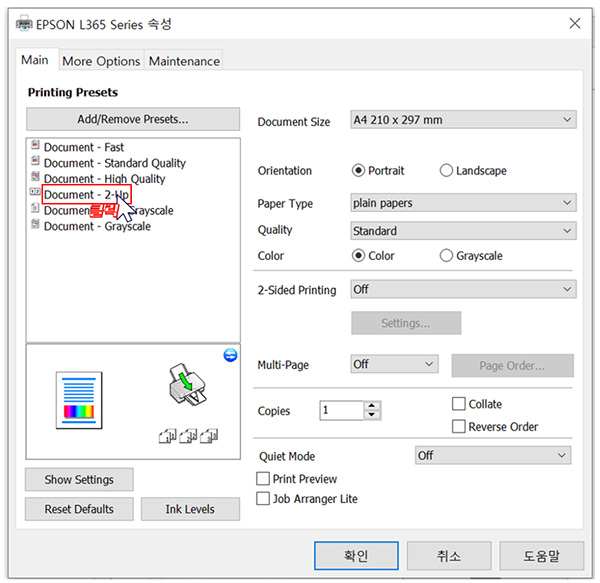Click the first ink level paper stack icon
Image resolution: width=600 pixels, height=583 pixels.
(168, 436)
